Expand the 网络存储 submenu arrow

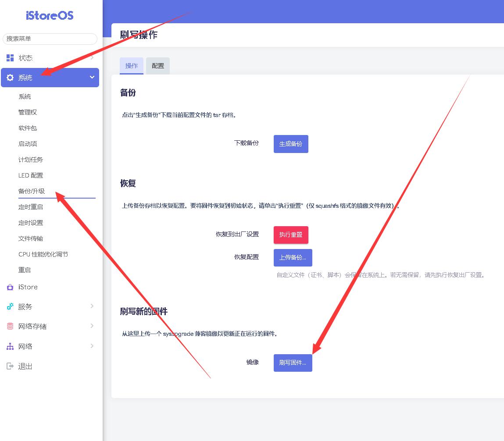92,326
